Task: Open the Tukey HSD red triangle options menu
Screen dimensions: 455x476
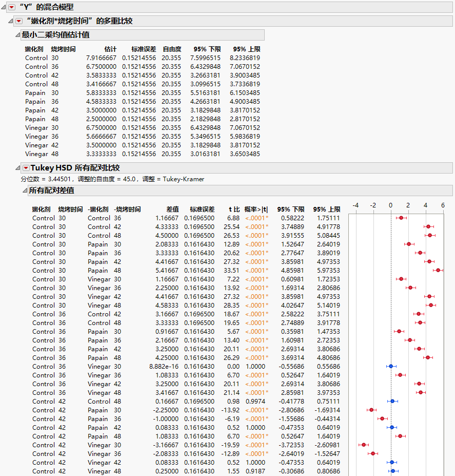Action: point(26,167)
